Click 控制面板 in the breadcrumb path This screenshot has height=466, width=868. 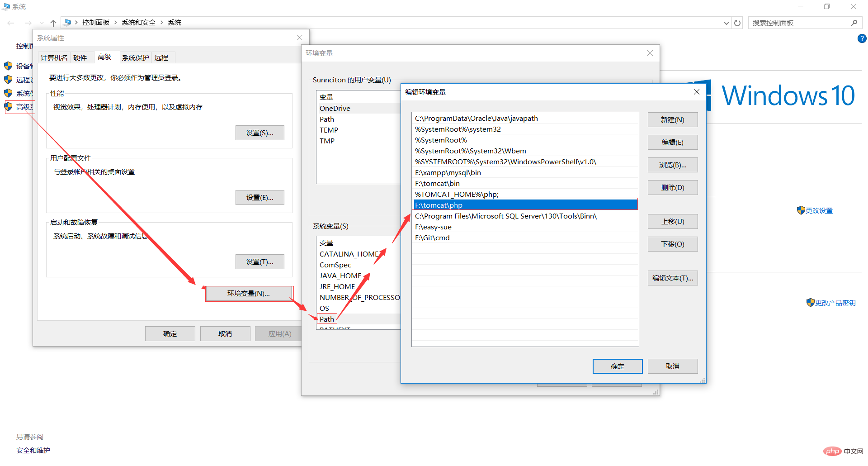96,23
